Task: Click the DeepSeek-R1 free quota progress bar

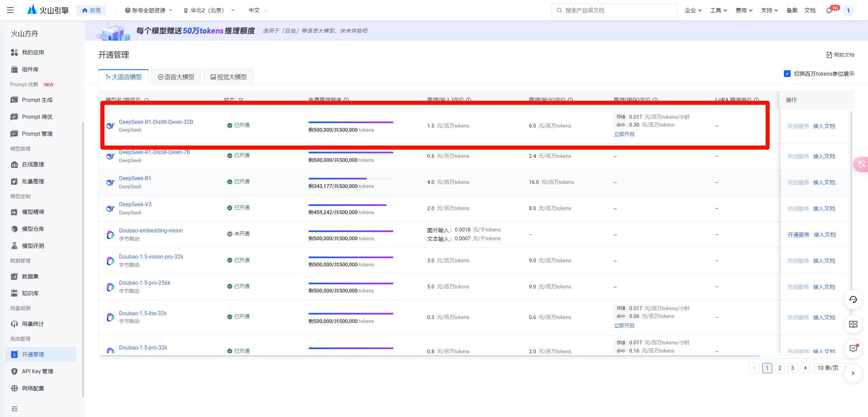Action: (x=351, y=178)
